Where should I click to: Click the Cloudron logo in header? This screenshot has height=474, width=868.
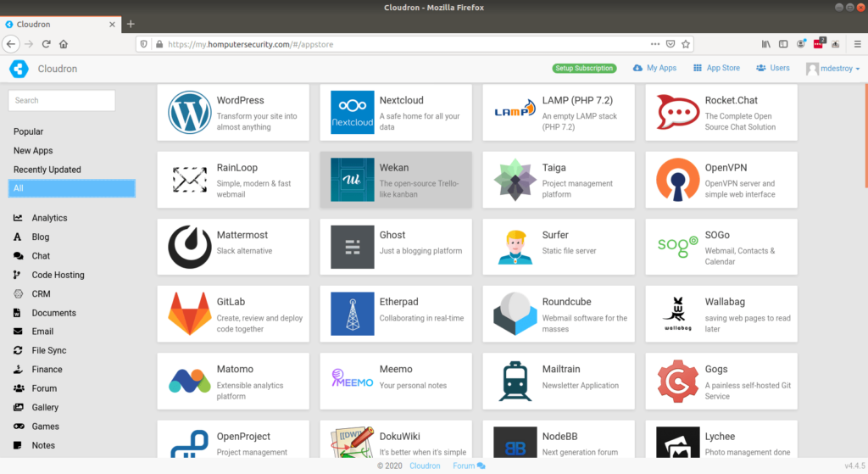click(19, 69)
